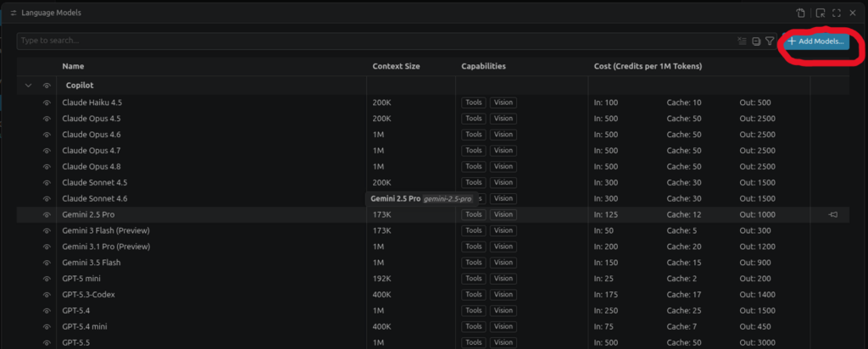Select the Claude Opus 4.6 model name
Image resolution: width=868 pixels, height=349 pixels.
(92, 135)
